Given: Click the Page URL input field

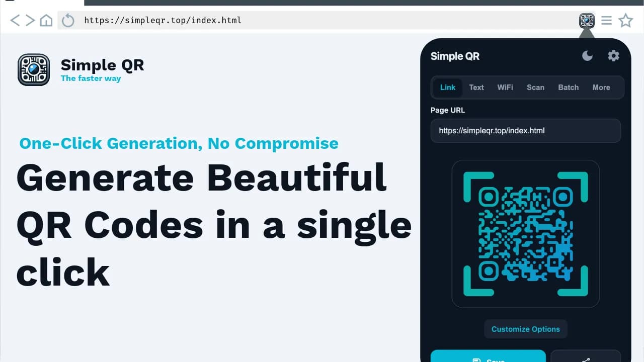Looking at the screenshot, I should pos(526,131).
